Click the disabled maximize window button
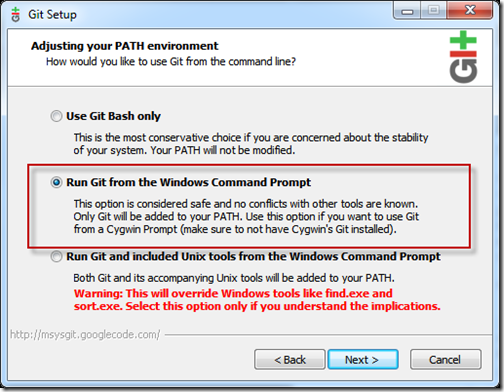Screen dimensions: 504x392 433,11
